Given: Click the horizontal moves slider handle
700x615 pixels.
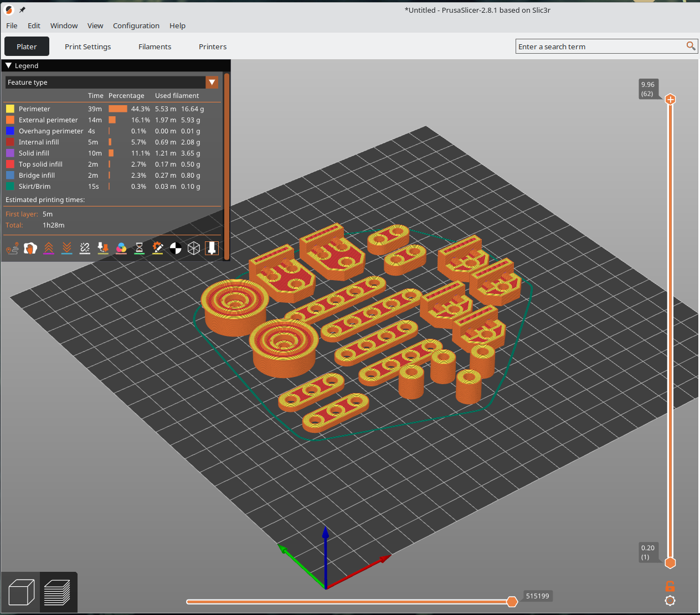Looking at the screenshot, I should pyautogui.click(x=512, y=602).
